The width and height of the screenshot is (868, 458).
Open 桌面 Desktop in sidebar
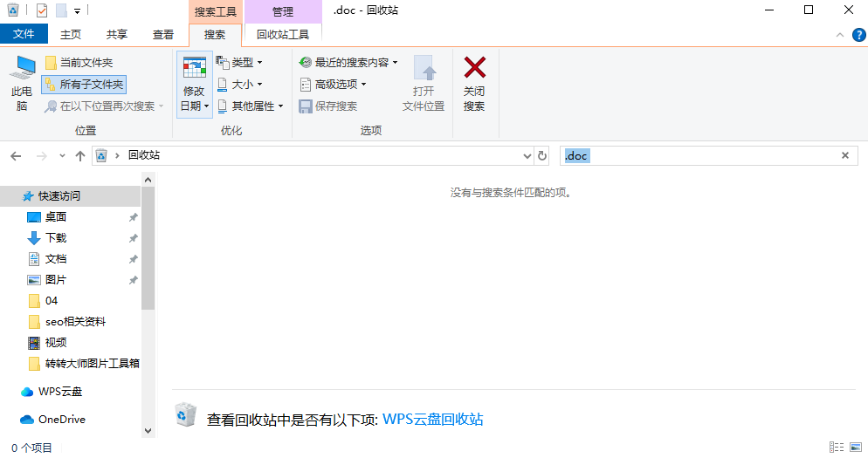point(55,217)
